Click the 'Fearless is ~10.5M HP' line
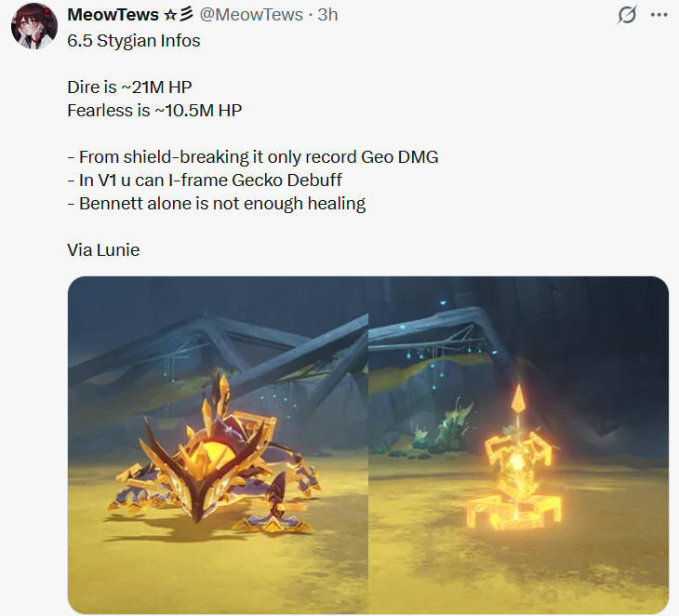The width and height of the screenshot is (679, 616). coord(154,111)
